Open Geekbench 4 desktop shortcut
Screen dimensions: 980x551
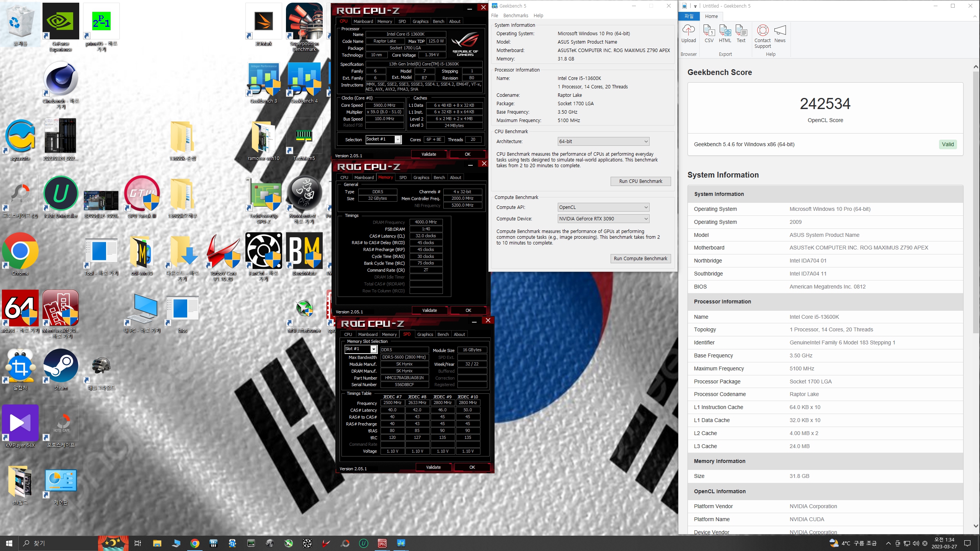pyautogui.click(x=304, y=83)
